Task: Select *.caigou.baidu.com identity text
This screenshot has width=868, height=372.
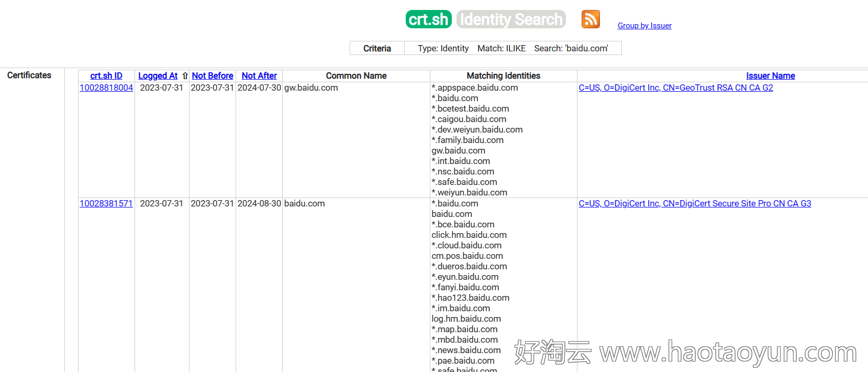Action: pyautogui.click(x=469, y=119)
